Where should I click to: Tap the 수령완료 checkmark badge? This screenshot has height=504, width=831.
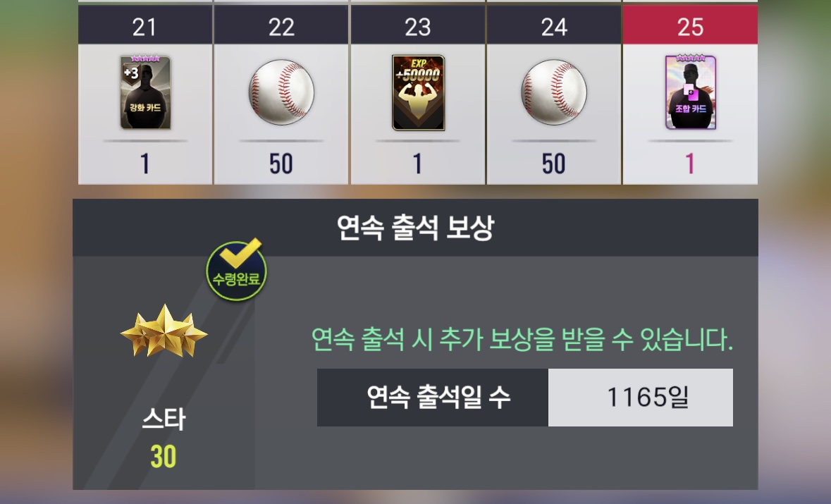point(236,269)
